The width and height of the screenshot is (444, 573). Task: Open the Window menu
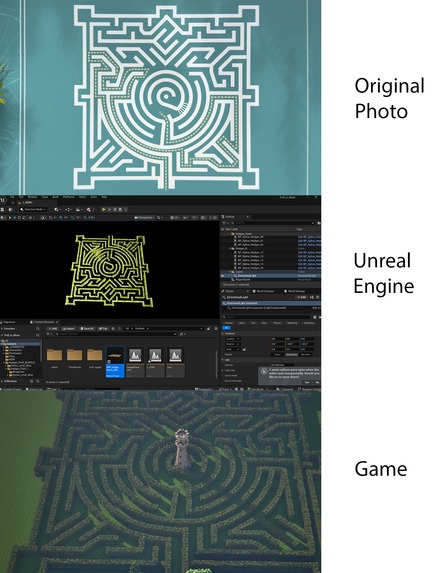(x=33, y=197)
